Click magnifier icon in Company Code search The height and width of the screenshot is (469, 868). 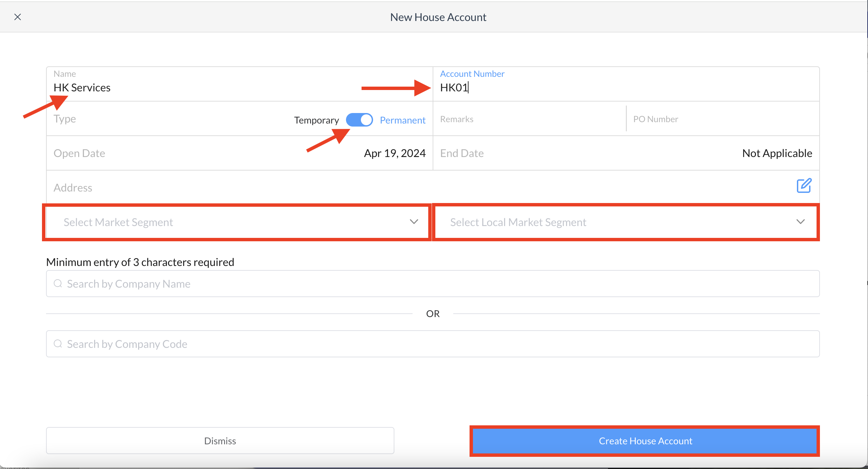[x=58, y=344]
